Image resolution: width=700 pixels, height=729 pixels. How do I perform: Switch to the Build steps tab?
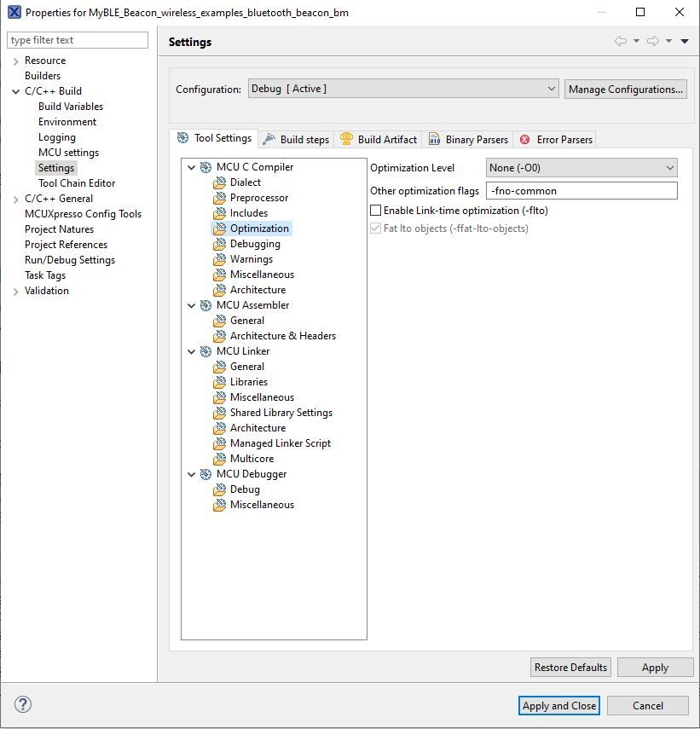(x=297, y=140)
